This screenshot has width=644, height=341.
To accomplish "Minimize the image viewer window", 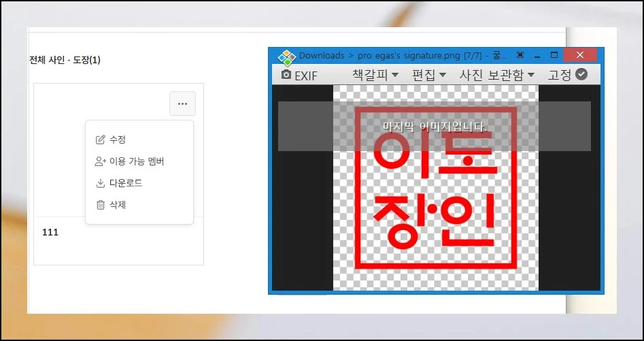I will tap(537, 55).
